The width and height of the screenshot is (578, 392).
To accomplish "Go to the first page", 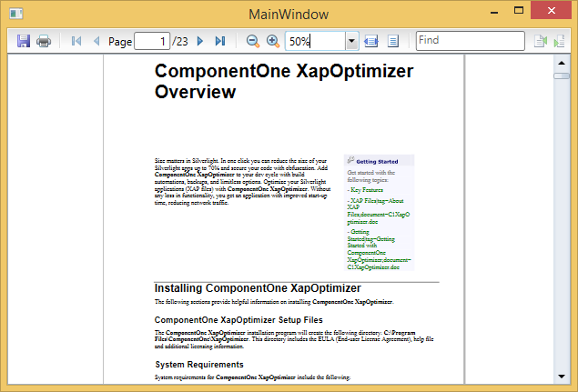I will click(76, 41).
